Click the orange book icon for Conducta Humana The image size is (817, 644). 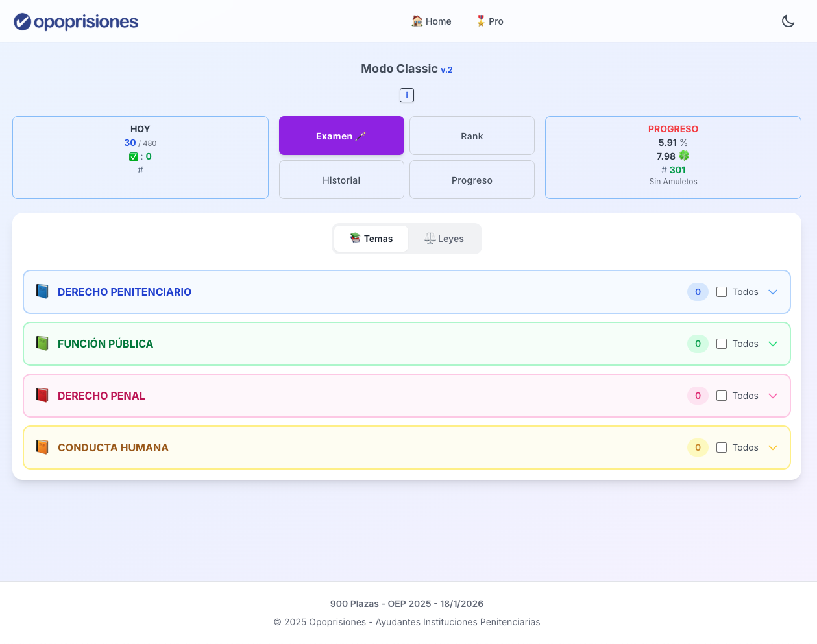(42, 447)
